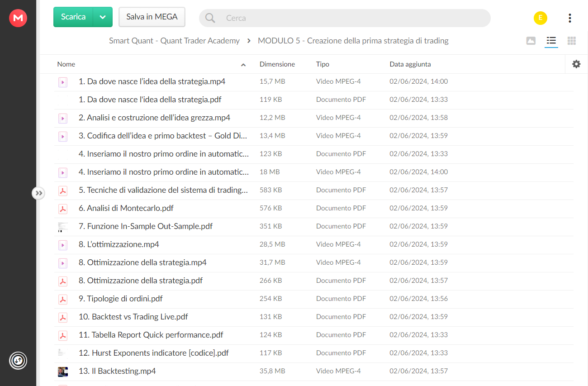Open the transfers icon in sidebar
The height and width of the screenshot is (386, 588).
18,361
